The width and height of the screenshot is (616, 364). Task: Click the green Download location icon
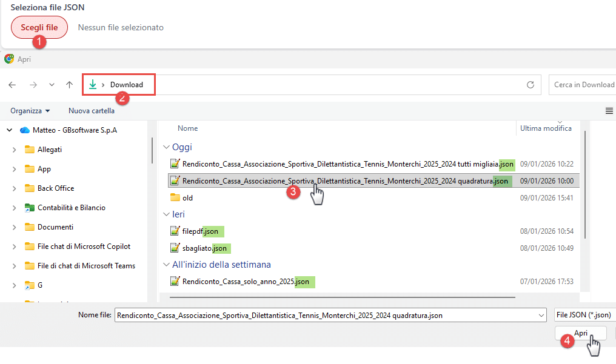(93, 84)
